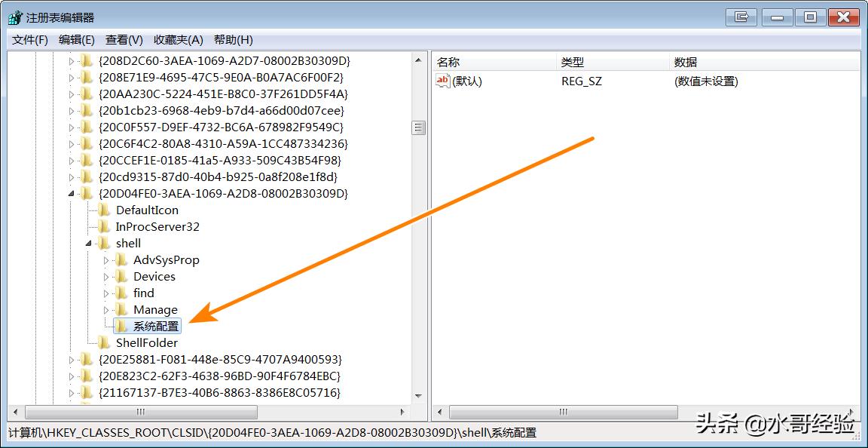Click the DefaultIcon folder icon
Screen dimensions: 868x448
tap(105, 210)
